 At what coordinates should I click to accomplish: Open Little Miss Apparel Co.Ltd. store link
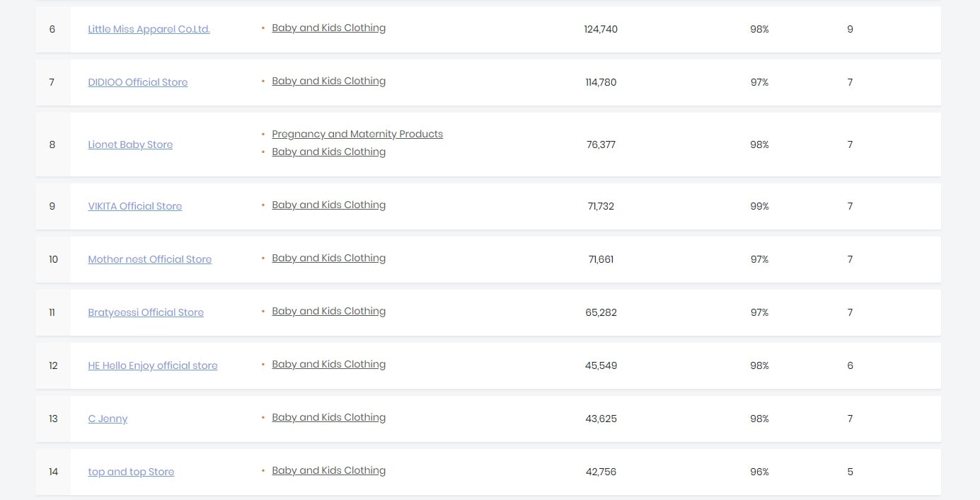tap(149, 29)
